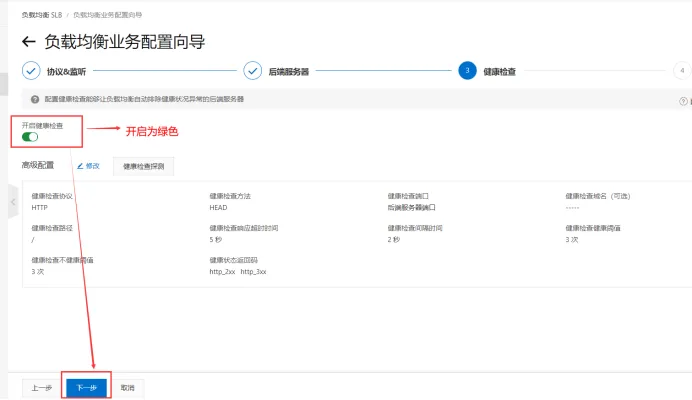Viewport: 692px width, 400px height.
Task: Click the 5 秒 timeout value
Action: tap(216, 240)
